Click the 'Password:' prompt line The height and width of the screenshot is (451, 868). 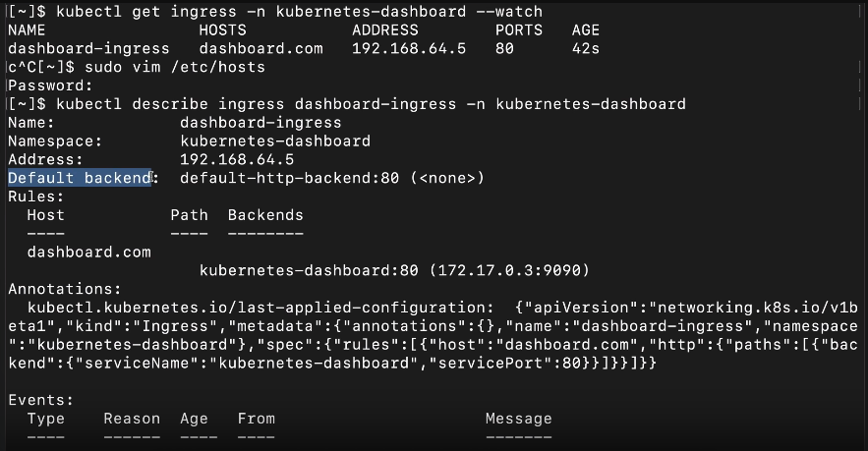pyautogui.click(x=50, y=85)
